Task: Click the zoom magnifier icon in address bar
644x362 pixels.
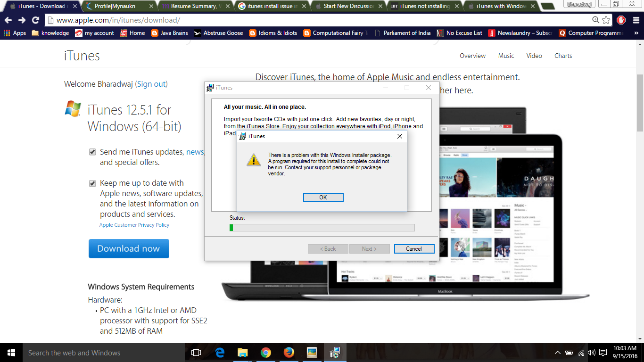Action: (596, 20)
